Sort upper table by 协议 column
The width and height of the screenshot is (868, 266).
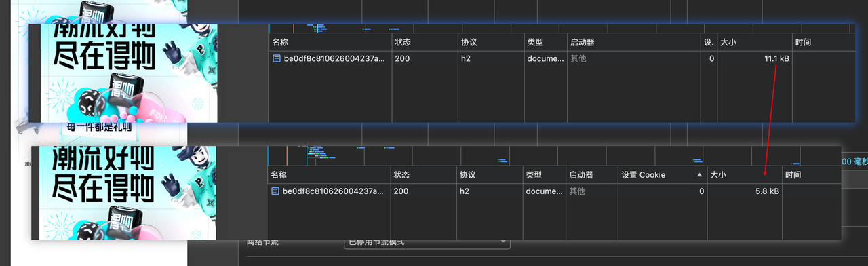[491, 42]
